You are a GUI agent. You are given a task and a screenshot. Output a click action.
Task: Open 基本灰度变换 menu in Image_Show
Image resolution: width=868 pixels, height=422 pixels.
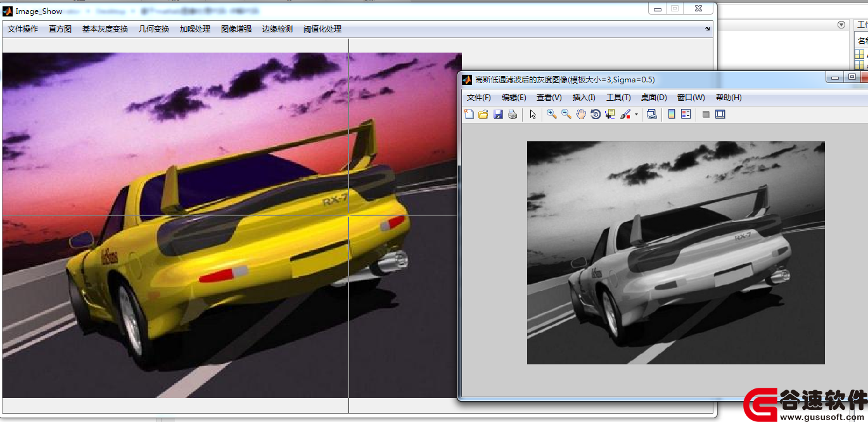click(x=105, y=29)
